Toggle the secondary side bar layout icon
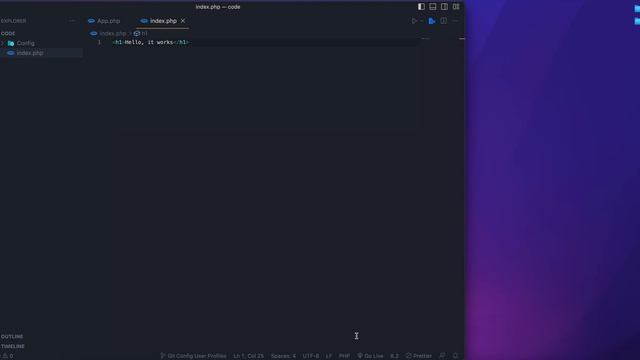 pyautogui.click(x=444, y=7)
